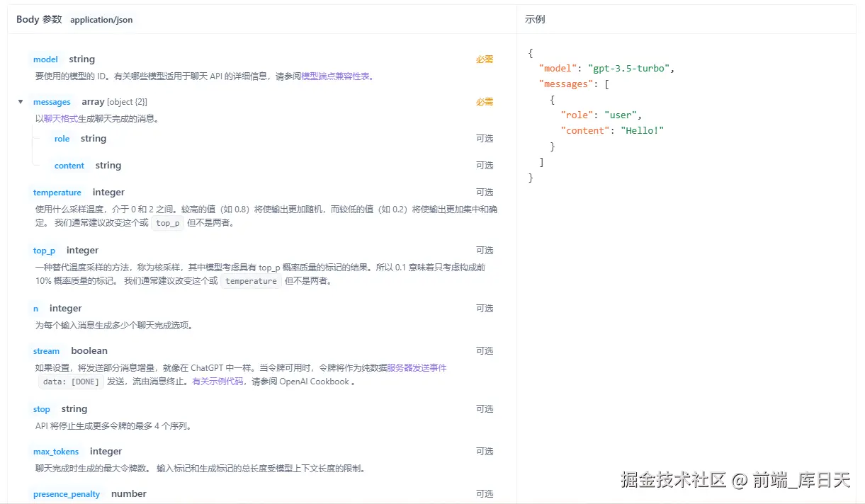Screen dimensions: 865x504
Task: Click the Body 参数 section header
Action: coord(39,19)
